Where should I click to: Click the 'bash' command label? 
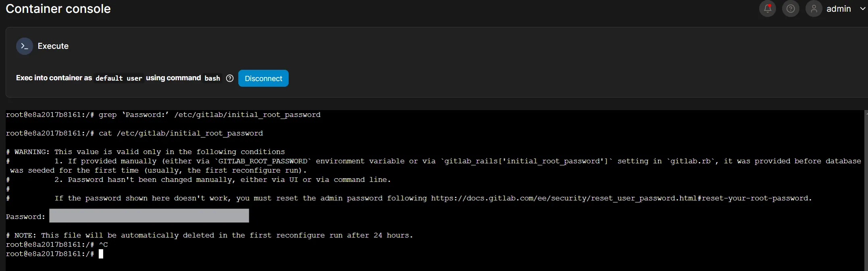point(212,78)
